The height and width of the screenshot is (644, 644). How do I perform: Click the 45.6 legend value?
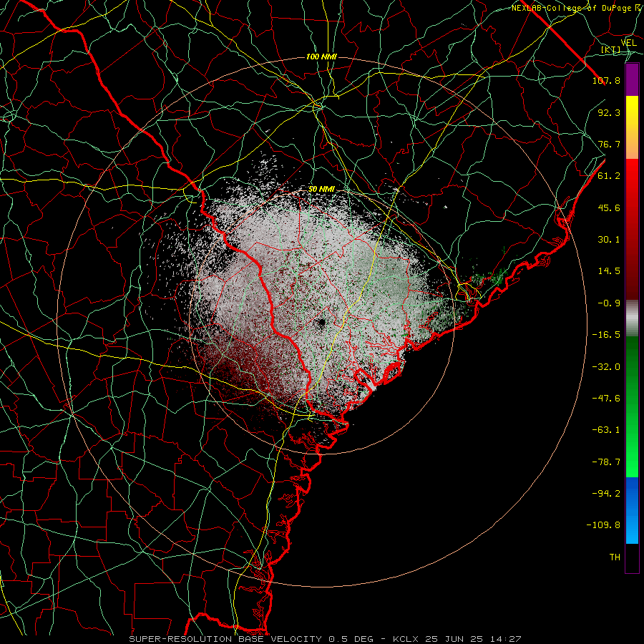(609, 208)
